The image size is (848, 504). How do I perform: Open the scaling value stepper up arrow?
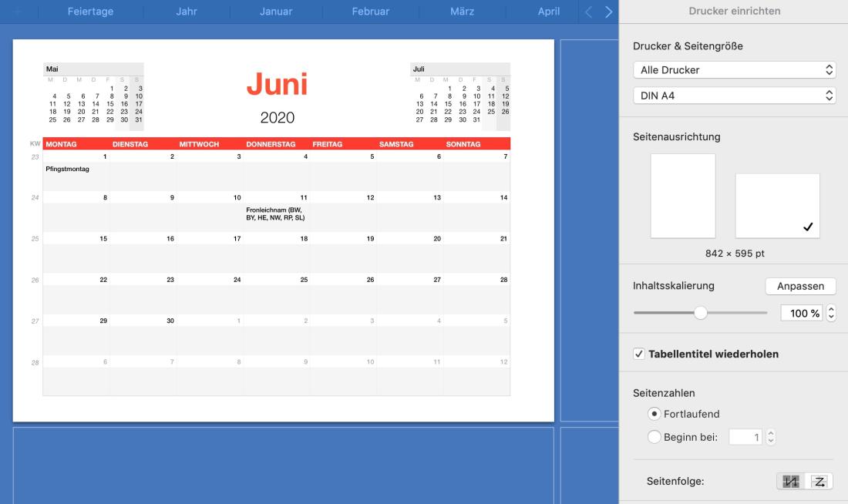830,309
